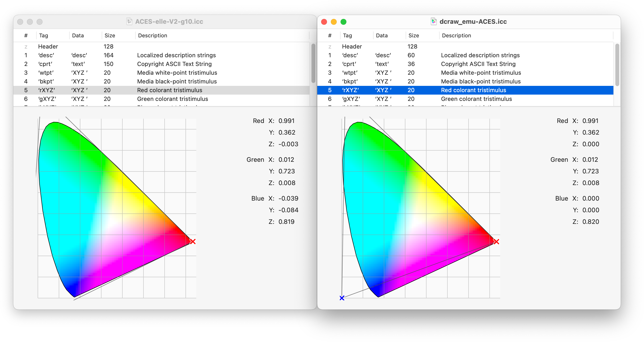The image size is (644, 342).
Task: Click the dcraw_emu-ACES.icc document proxy icon
Action: (434, 22)
